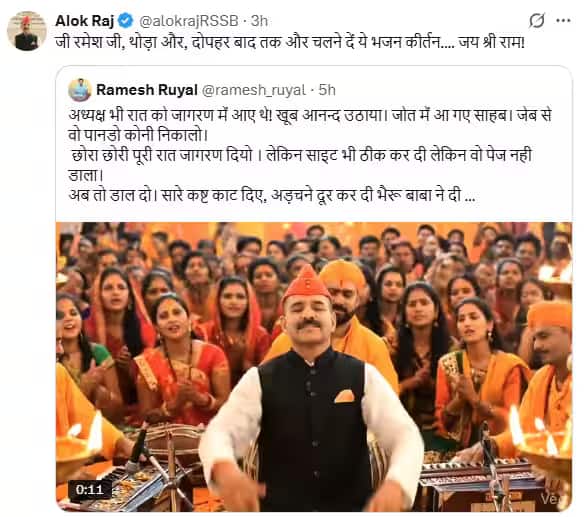Click the quoted line starting "छोरा छोरी"
The image size is (586, 517).
click(300, 165)
